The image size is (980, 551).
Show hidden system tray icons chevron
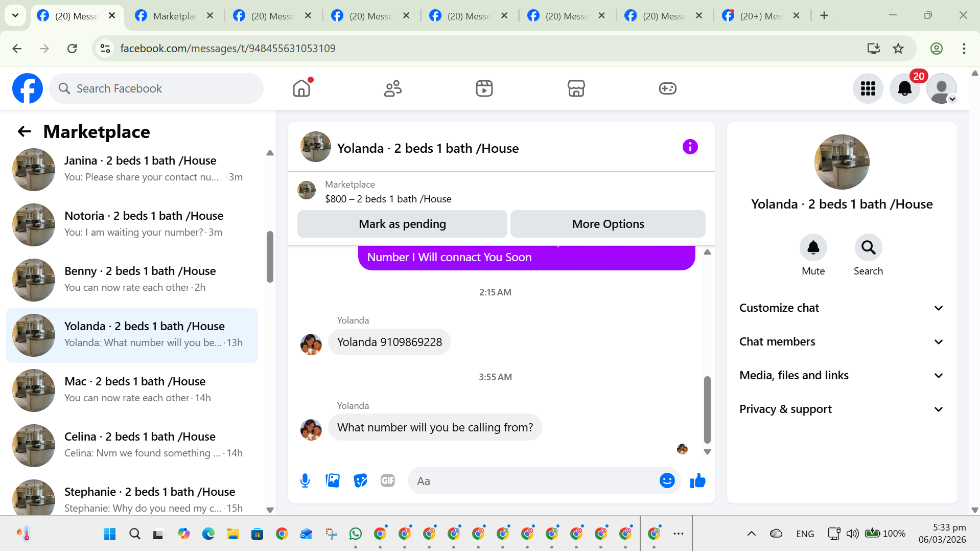[751, 534]
